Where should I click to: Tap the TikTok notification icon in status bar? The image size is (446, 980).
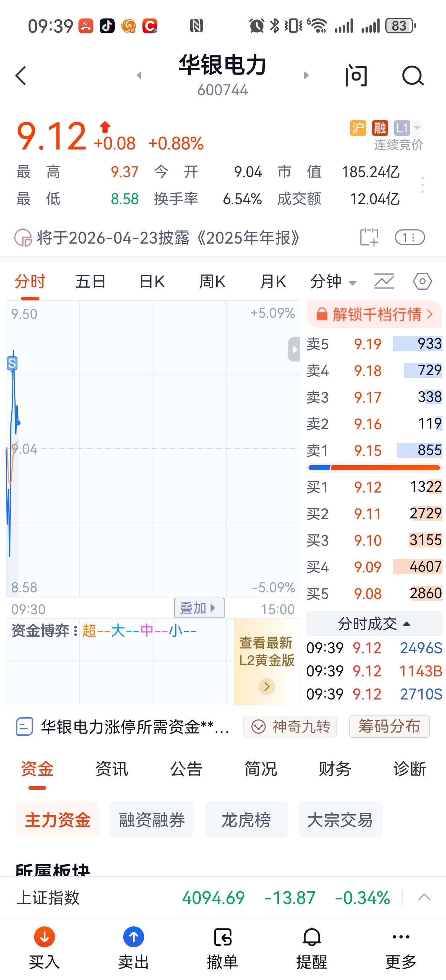tap(107, 26)
